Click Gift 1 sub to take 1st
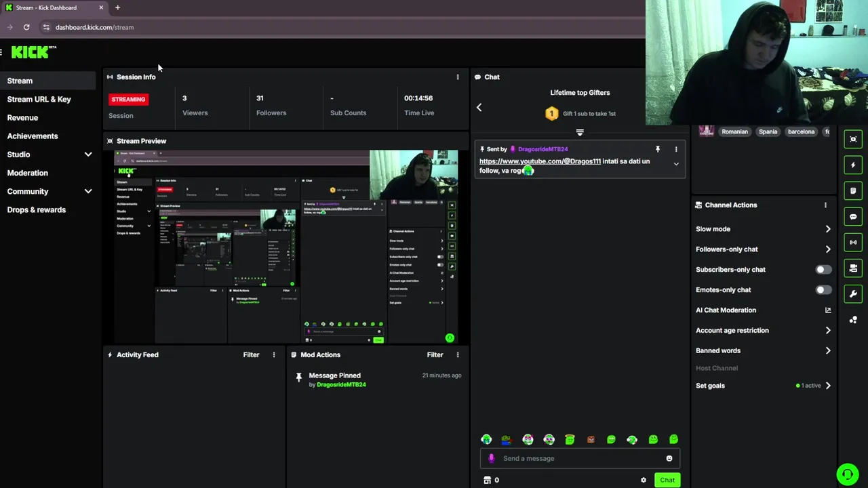 (x=589, y=114)
